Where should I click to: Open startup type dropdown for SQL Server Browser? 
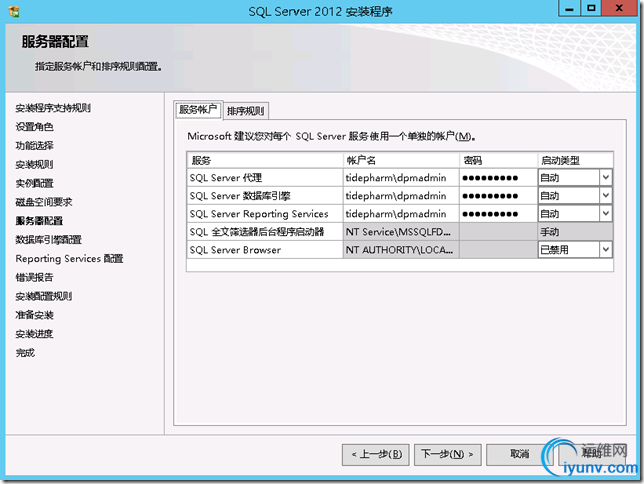click(x=605, y=250)
